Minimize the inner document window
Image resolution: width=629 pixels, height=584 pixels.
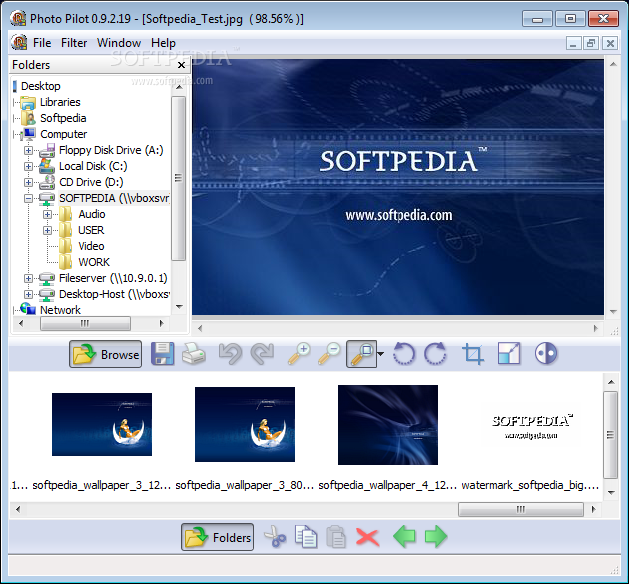(x=573, y=43)
